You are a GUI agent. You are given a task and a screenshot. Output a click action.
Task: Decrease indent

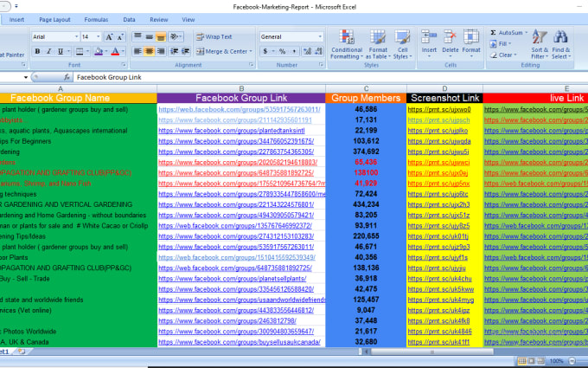[175, 51]
